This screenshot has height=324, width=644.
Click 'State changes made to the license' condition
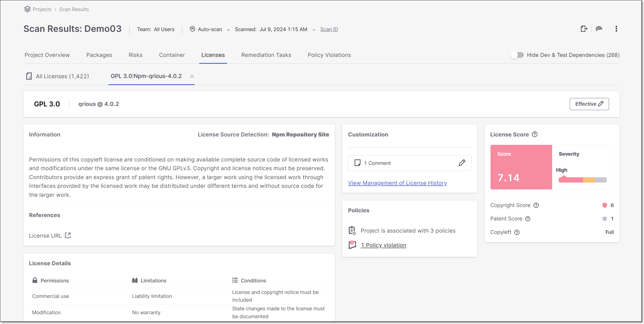278,312
